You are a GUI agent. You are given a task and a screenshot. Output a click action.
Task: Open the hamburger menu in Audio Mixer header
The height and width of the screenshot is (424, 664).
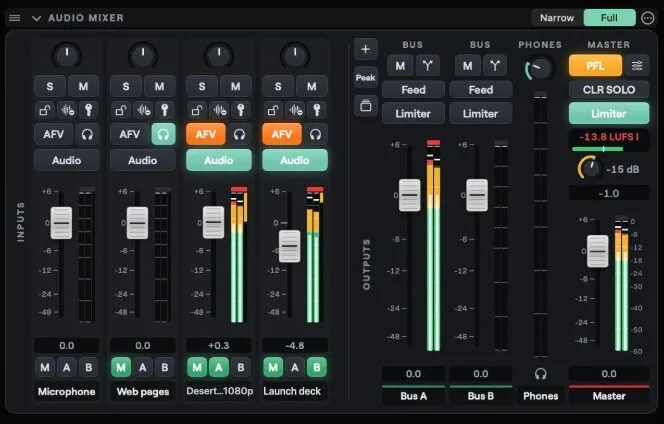[15, 18]
